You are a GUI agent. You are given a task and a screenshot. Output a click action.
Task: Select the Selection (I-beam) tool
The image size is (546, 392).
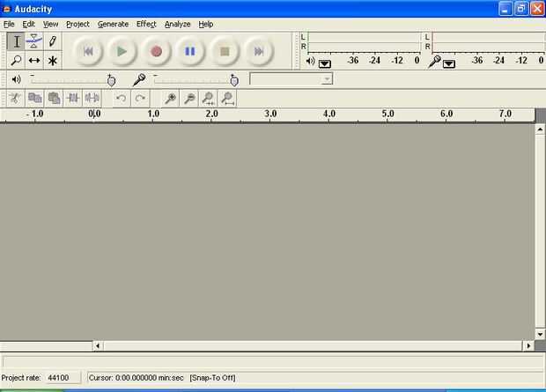click(16, 41)
